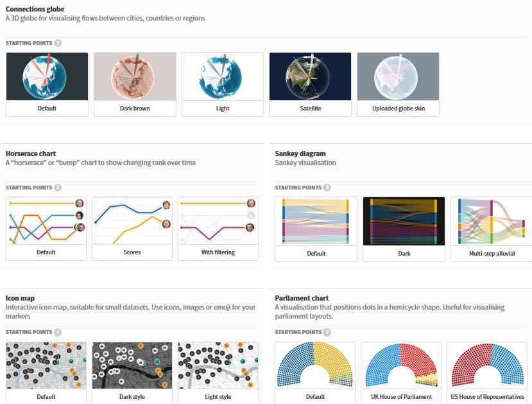This screenshot has height=404, width=532.
Task: Click help icon beside Horserace chart starting points
Action: click(x=58, y=188)
